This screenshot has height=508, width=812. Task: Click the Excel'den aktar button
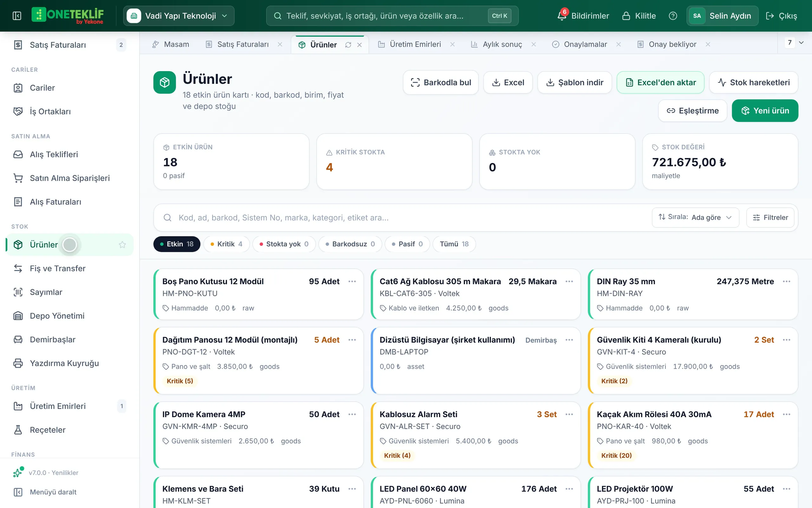click(x=660, y=82)
